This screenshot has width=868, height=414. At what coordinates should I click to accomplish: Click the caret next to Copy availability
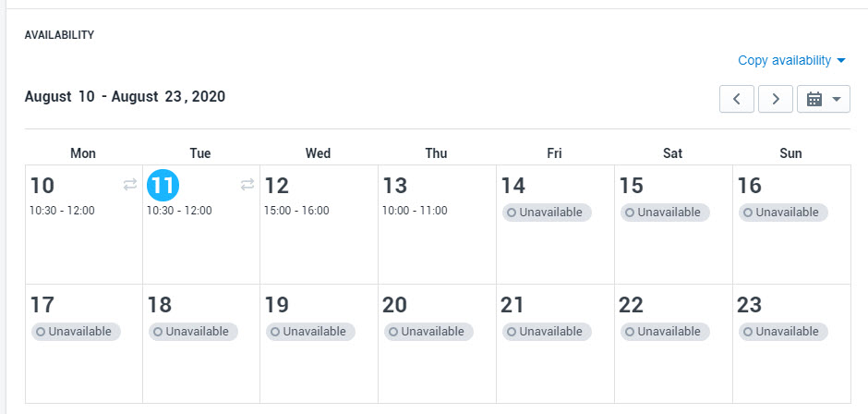tap(841, 60)
